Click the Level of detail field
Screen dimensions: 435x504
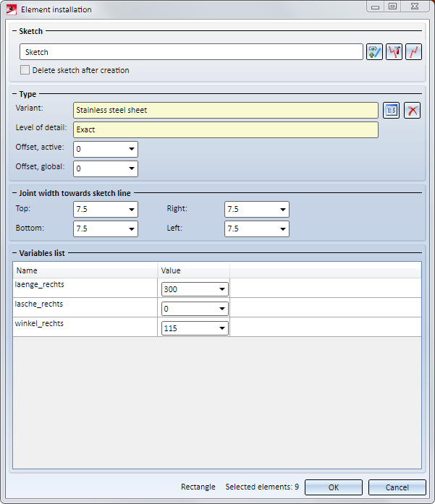(x=225, y=129)
